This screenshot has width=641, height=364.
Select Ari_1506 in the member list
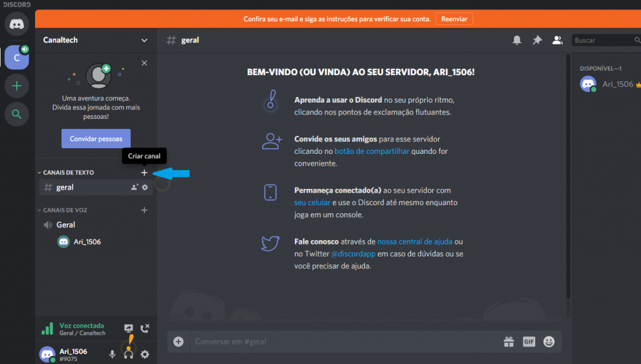tap(609, 84)
